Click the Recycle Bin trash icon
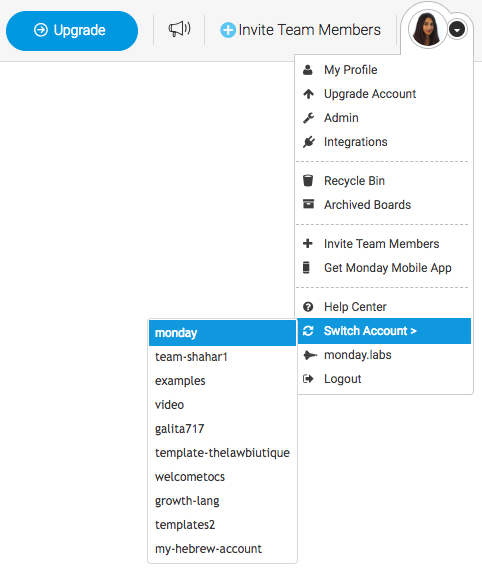The width and height of the screenshot is (482, 584). 308,181
